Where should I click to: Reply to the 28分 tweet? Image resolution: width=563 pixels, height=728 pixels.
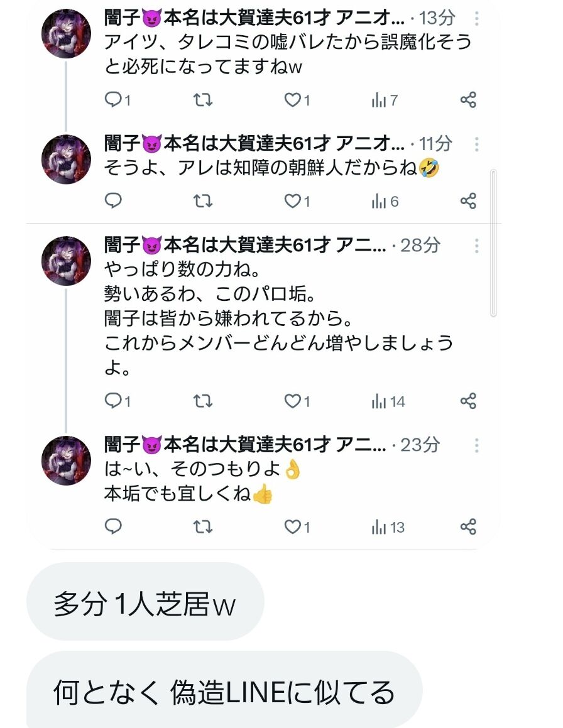(x=117, y=401)
